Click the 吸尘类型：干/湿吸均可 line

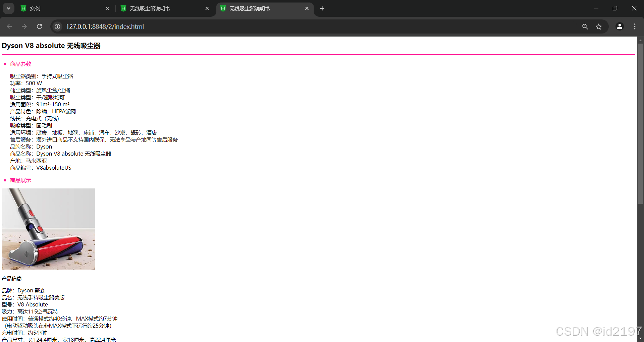point(37,97)
